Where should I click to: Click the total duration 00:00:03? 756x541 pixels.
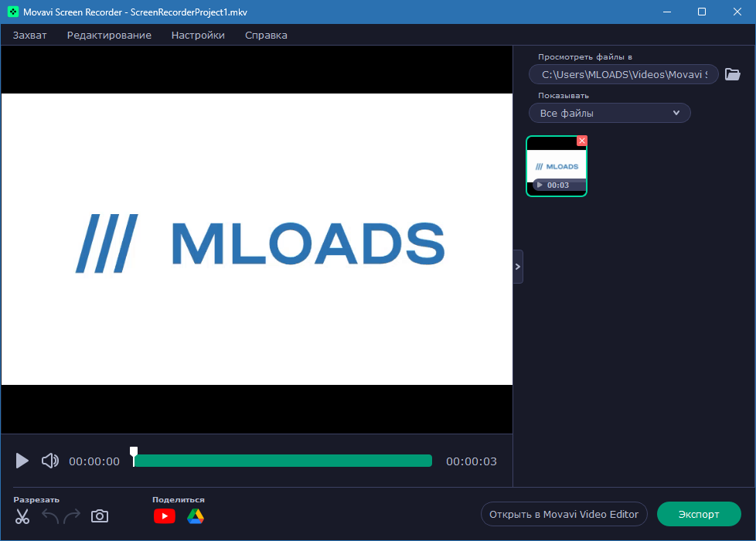tap(471, 461)
